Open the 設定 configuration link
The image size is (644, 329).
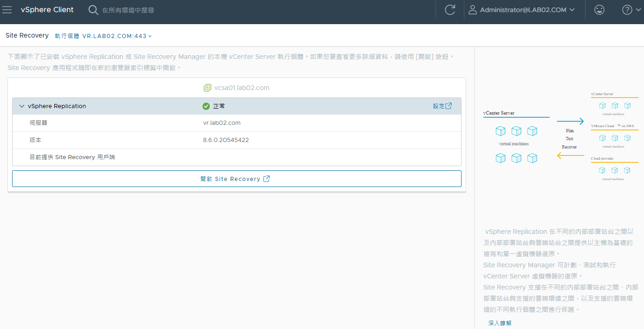pyautogui.click(x=442, y=106)
